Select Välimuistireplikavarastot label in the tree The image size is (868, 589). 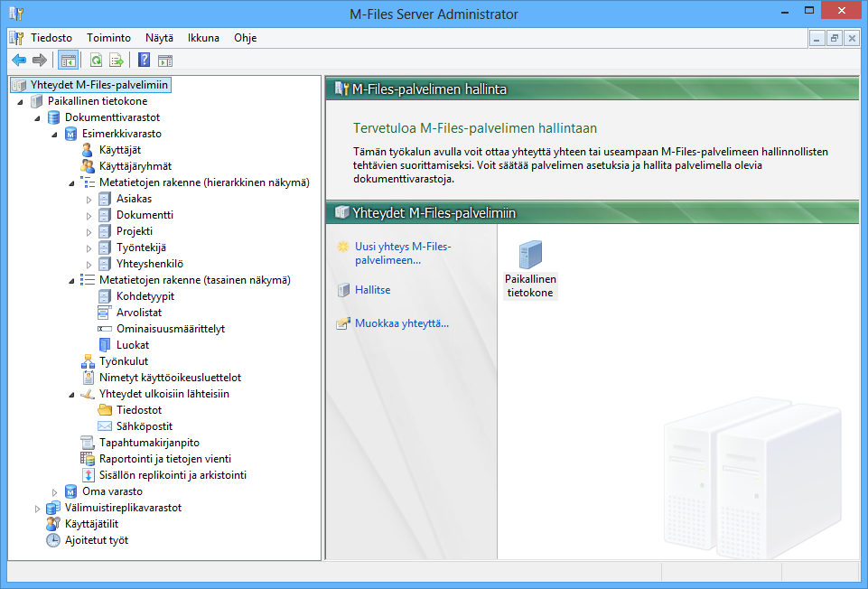[x=123, y=508]
